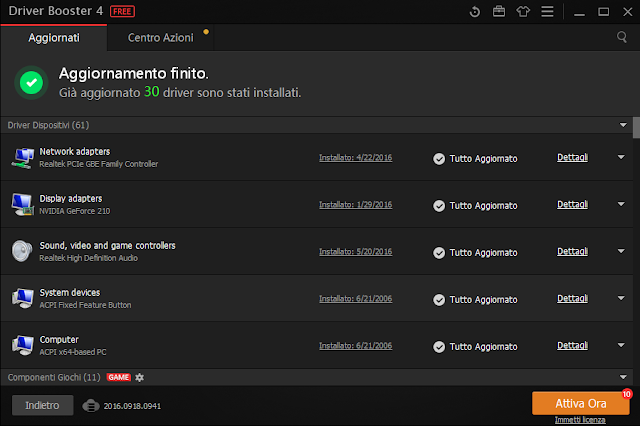Open dropdown arrow for System devices row
The width and height of the screenshot is (640, 426).
coord(621,298)
